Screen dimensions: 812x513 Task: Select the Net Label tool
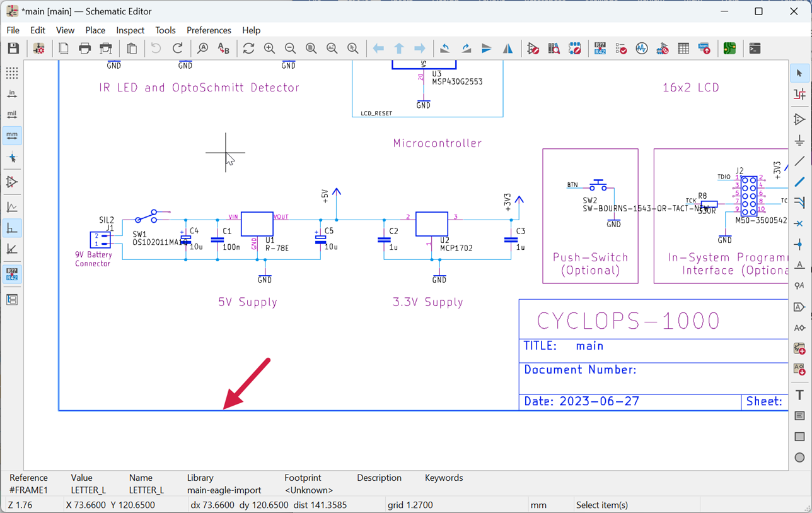pos(799,265)
